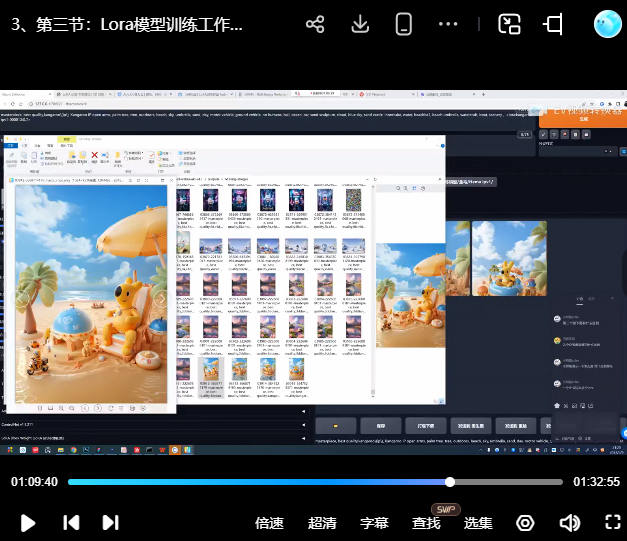
Task: Open the 选集 episode list
Action: [x=478, y=522]
